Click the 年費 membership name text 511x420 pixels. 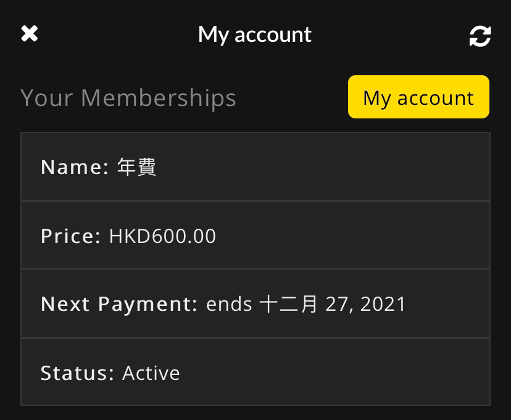(136, 167)
